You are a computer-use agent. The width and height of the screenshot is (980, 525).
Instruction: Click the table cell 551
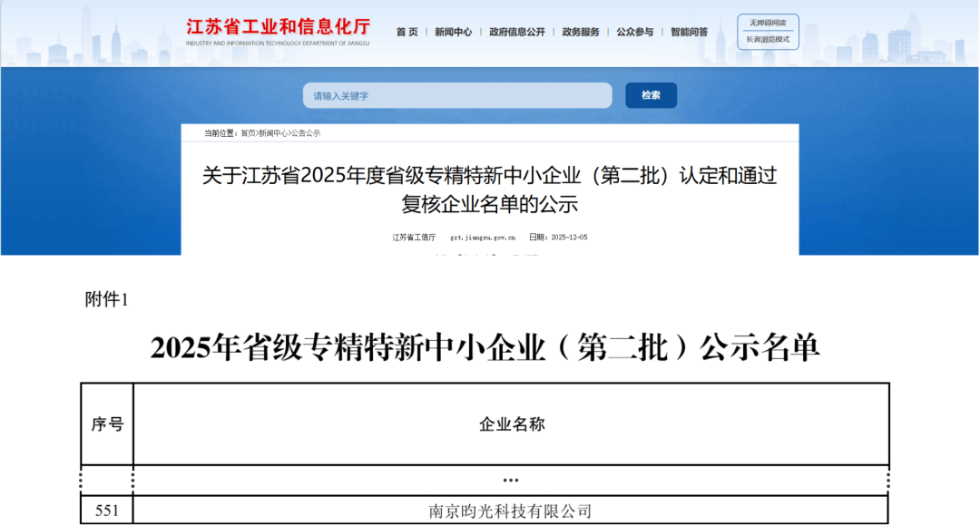click(x=107, y=510)
